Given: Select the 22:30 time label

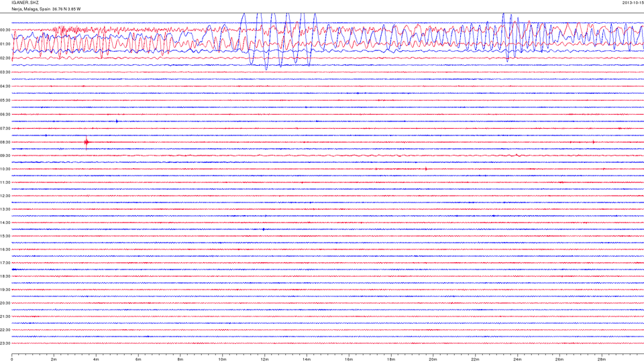Looking at the screenshot, I should click(5, 330).
